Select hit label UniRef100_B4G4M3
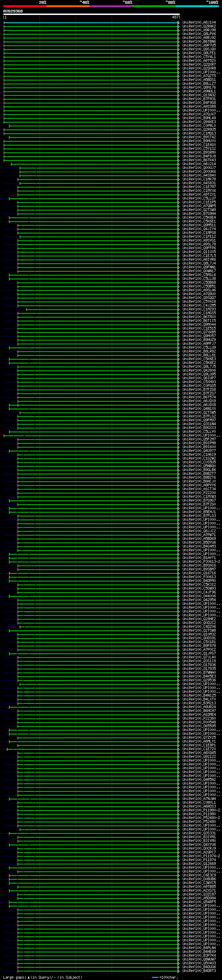The width and height of the screenshot is (222, 980). click(x=199, y=546)
